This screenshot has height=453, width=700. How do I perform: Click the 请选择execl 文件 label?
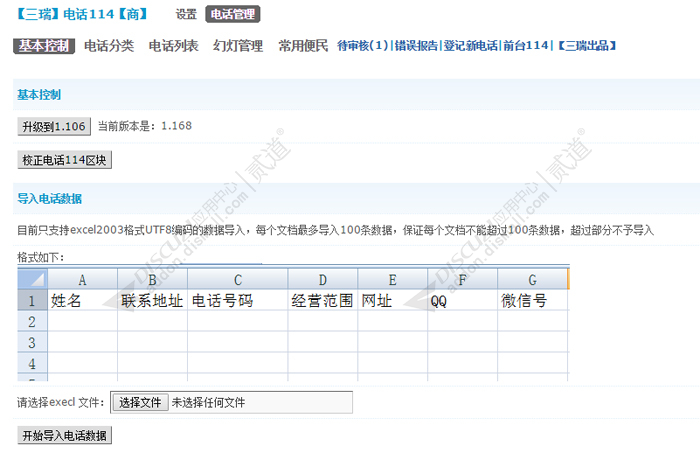pyautogui.click(x=60, y=403)
